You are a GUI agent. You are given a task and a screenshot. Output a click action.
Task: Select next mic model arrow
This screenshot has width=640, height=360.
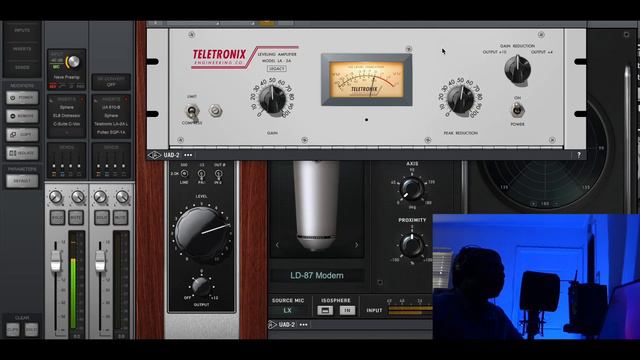click(x=356, y=245)
